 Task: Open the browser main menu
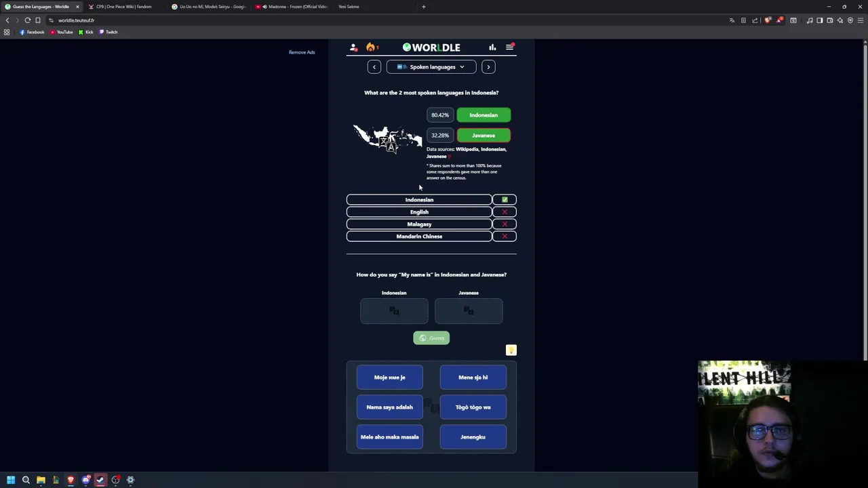861,20
